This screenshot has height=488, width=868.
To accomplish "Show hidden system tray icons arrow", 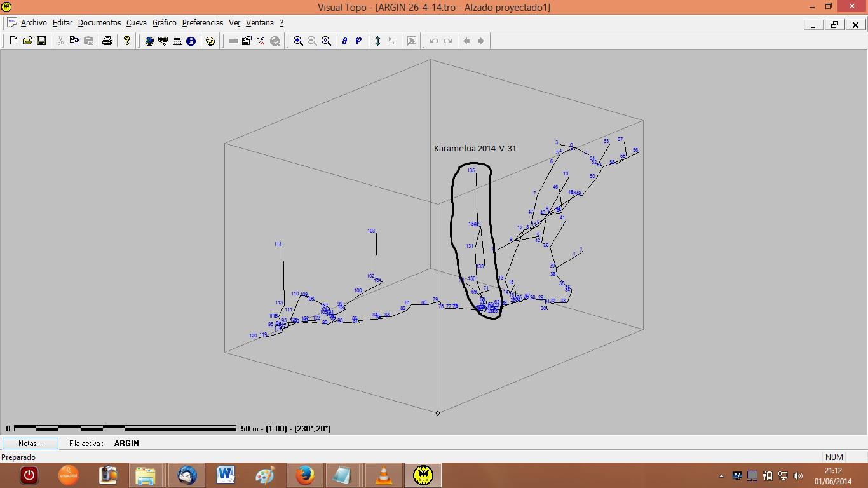I will (x=721, y=475).
